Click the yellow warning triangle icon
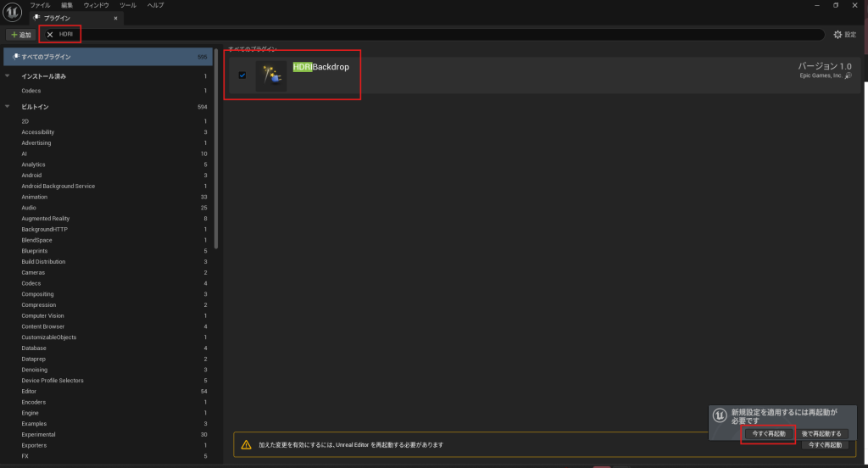This screenshot has height=468, width=868. [246, 444]
